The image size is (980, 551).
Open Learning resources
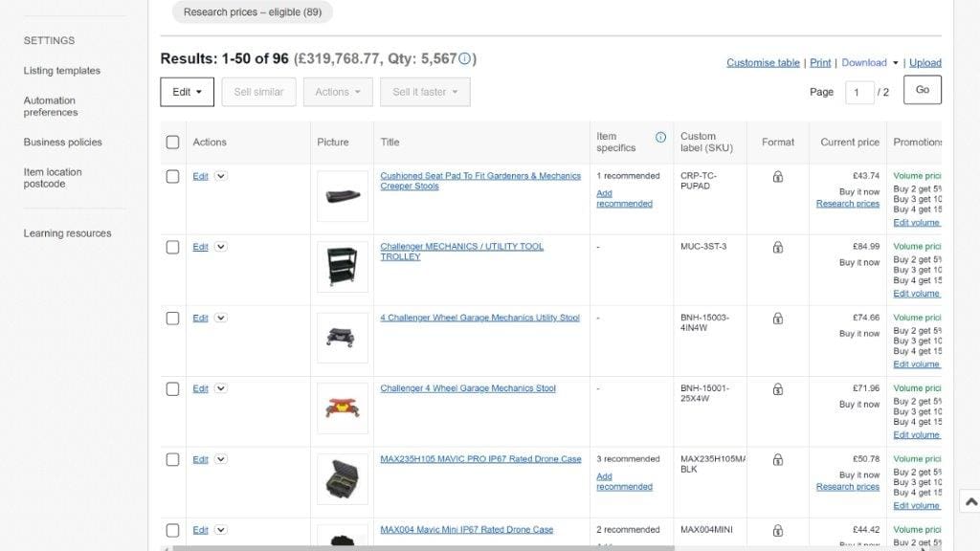point(68,233)
